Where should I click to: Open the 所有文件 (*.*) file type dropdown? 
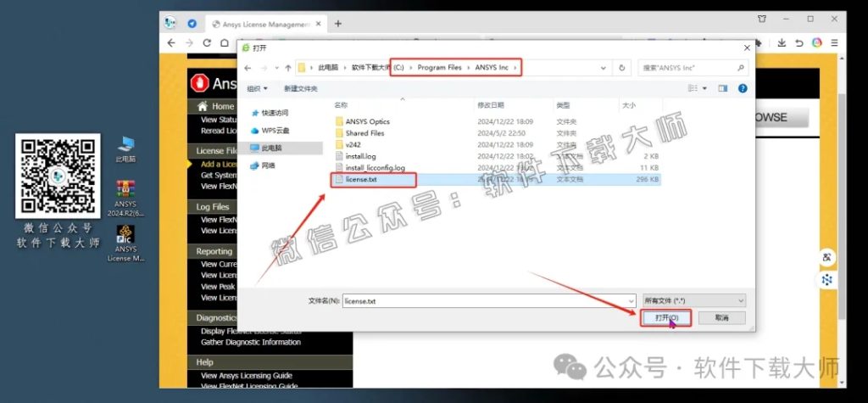coord(694,301)
